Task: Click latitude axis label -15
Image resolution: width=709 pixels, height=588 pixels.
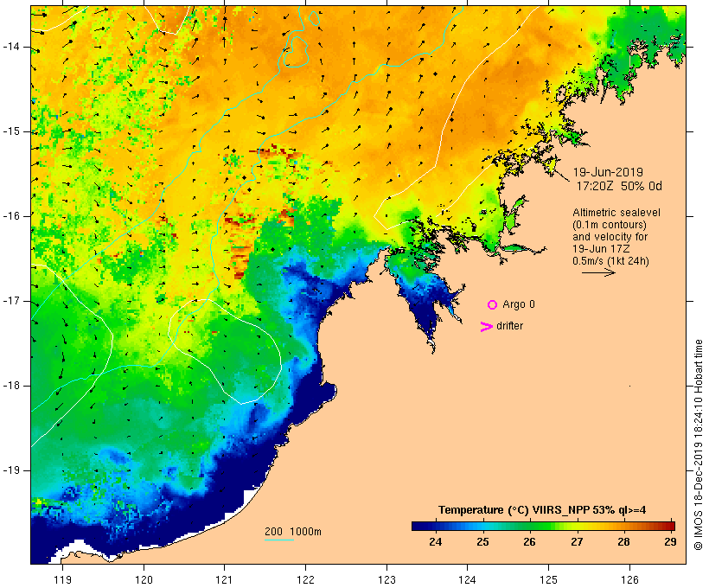Action: tap(11, 131)
